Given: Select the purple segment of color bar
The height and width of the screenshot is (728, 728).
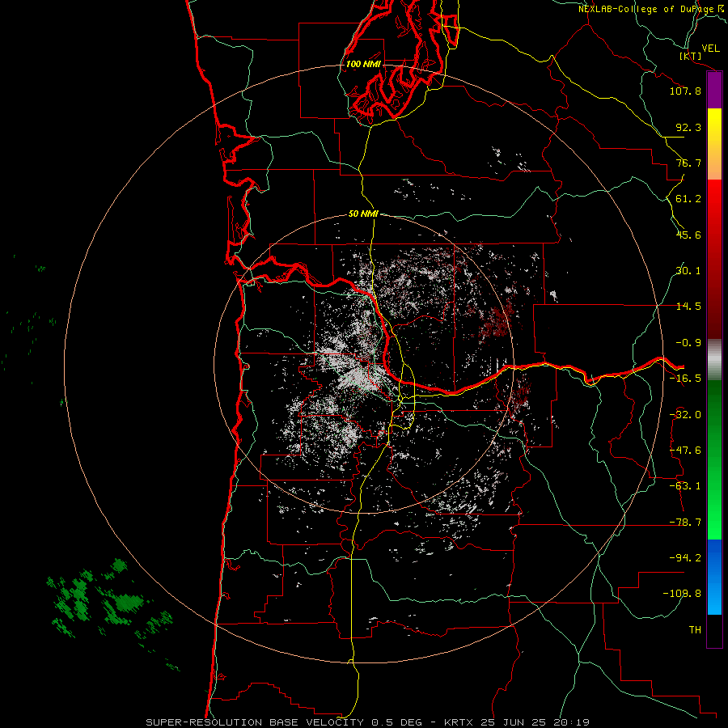Looking at the screenshot, I should pos(714,91).
